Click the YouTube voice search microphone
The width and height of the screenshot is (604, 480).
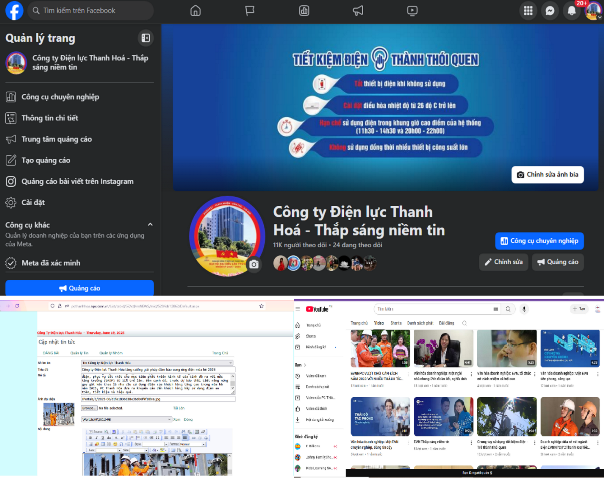[523, 309]
